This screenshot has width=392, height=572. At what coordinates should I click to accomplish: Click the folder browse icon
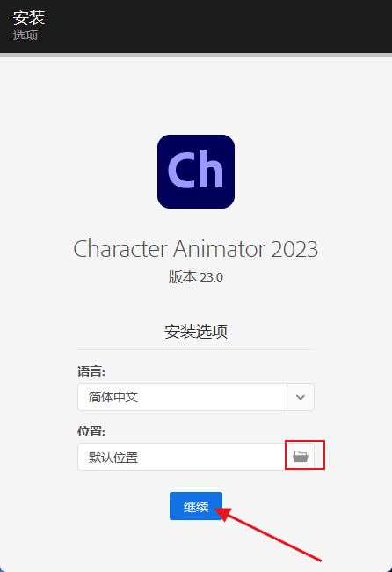(x=301, y=456)
